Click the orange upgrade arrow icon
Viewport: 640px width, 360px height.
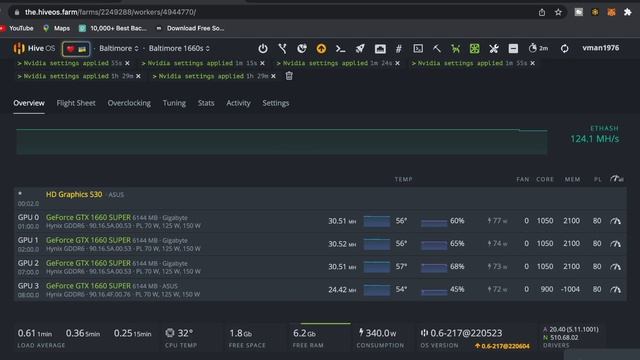click(x=321, y=49)
